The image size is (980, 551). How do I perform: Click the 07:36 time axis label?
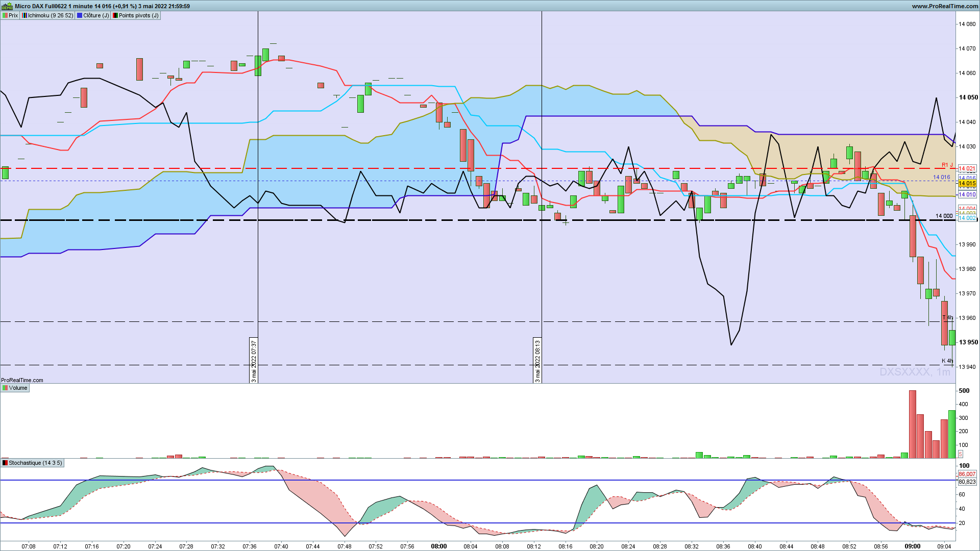pyautogui.click(x=250, y=546)
